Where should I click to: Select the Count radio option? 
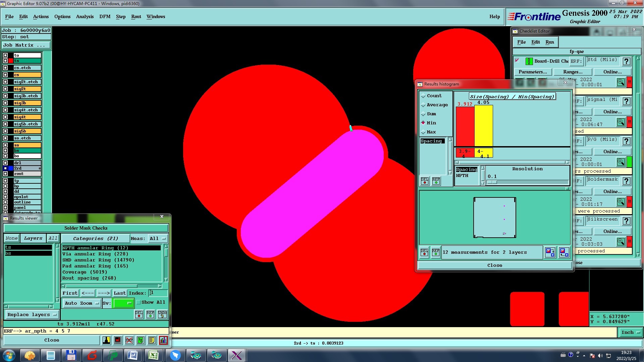click(423, 96)
